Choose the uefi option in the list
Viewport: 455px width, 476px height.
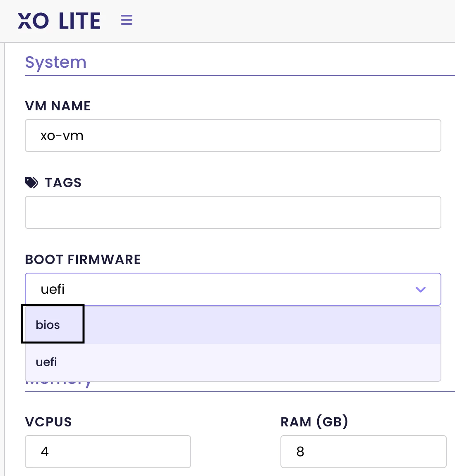click(x=233, y=362)
